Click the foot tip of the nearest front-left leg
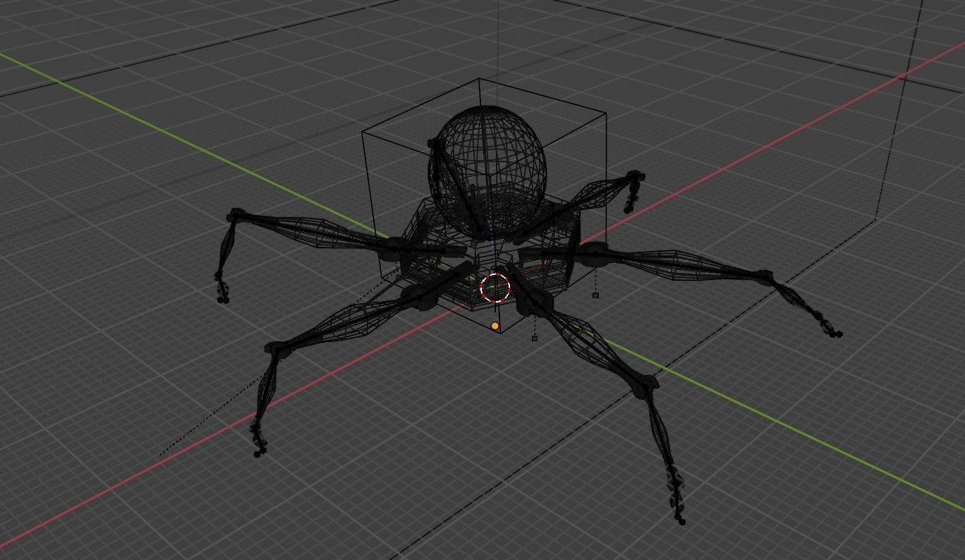965x560 pixels. click(x=259, y=452)
